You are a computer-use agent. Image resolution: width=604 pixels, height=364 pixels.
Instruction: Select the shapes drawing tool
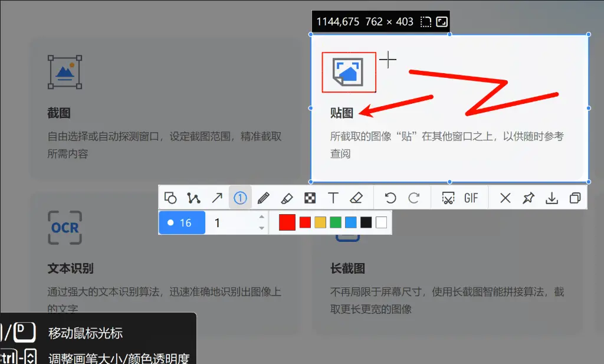pyautogui.click(x=170, y=198)
